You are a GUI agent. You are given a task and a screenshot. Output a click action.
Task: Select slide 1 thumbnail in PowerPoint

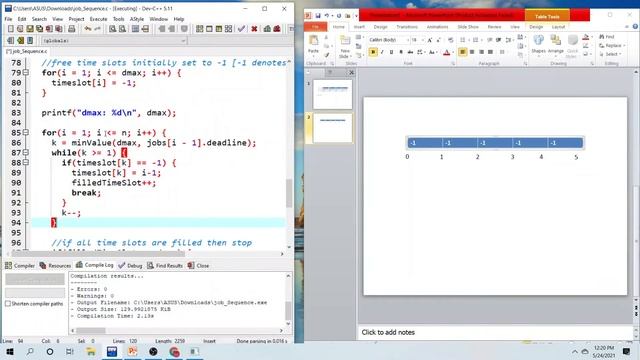[332, 94]
